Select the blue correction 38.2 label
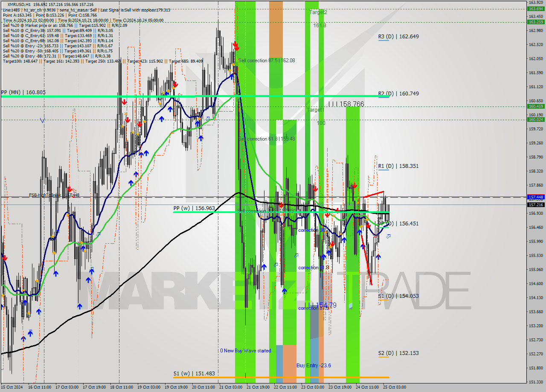This screenshot has width=546, height=392. click(314, 230)
